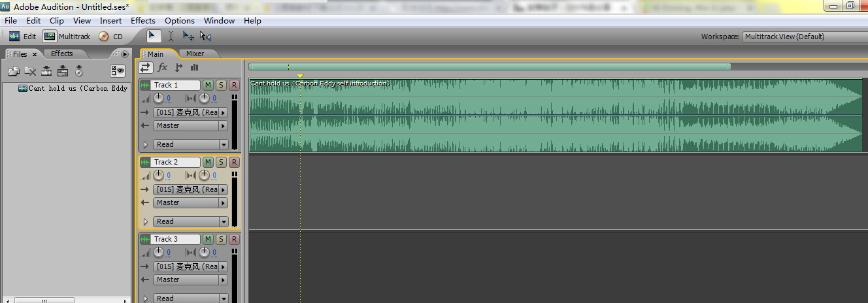868x303 pixels.
Task: Open Track 2 Master output dropdown
Action: 190,202
